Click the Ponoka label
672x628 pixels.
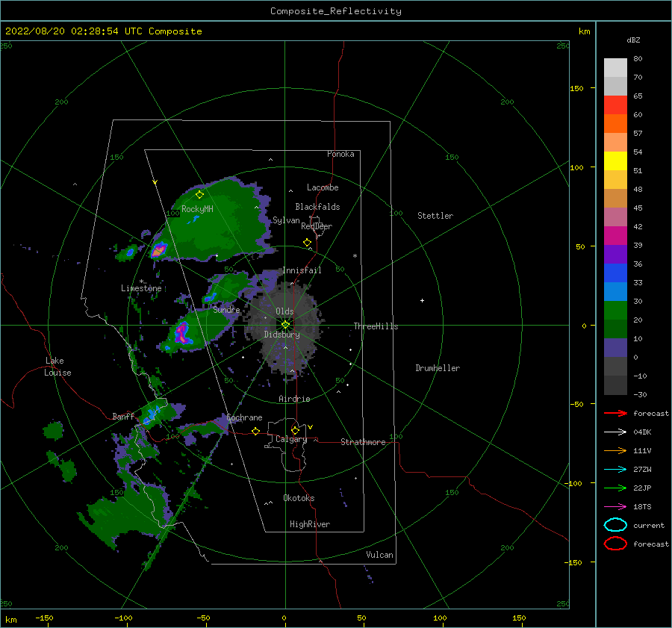click(x=340, y=154)
